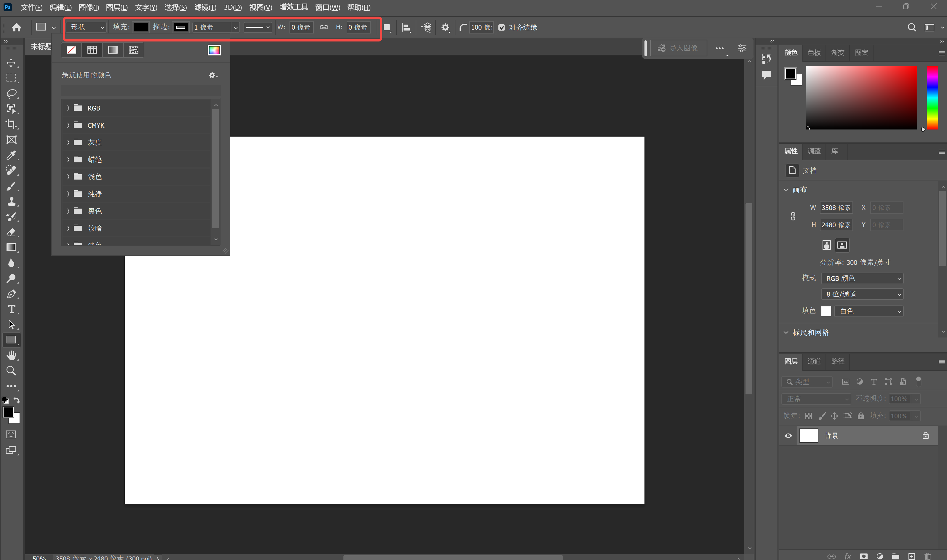Viewport: 947px width, 560px height.
Task: Hide the 背景 layer visibility eye
Action: click(x=788, y=436)
